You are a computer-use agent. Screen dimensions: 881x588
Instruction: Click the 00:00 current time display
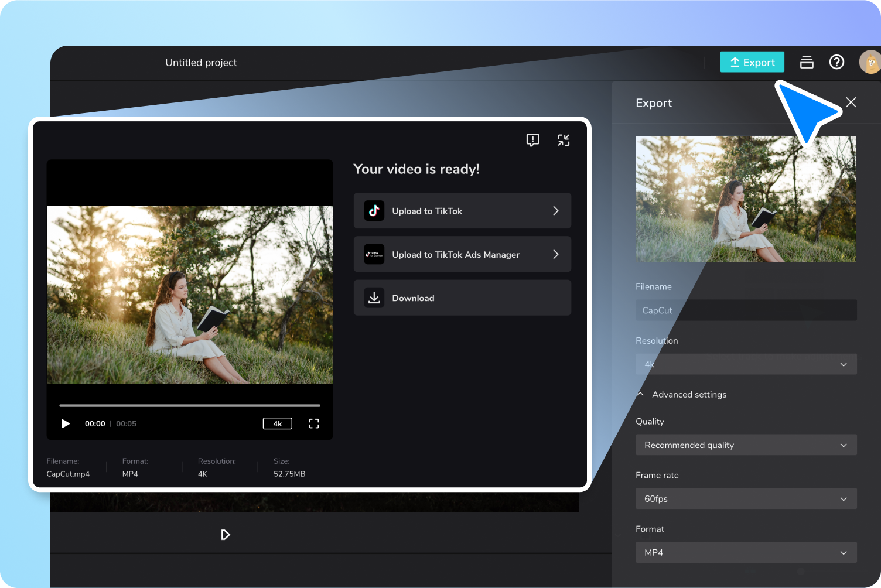(95, 423)
